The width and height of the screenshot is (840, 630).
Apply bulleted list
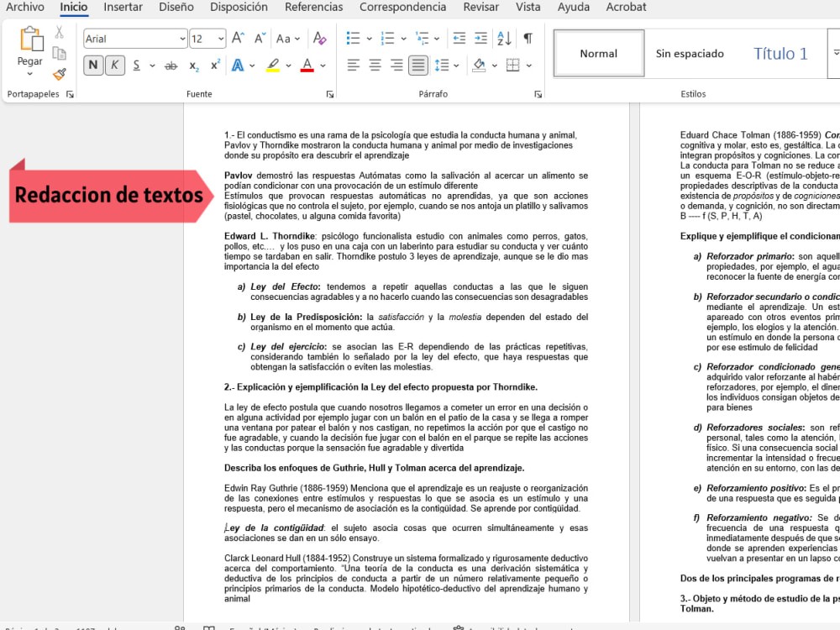(x=353, y=39)
